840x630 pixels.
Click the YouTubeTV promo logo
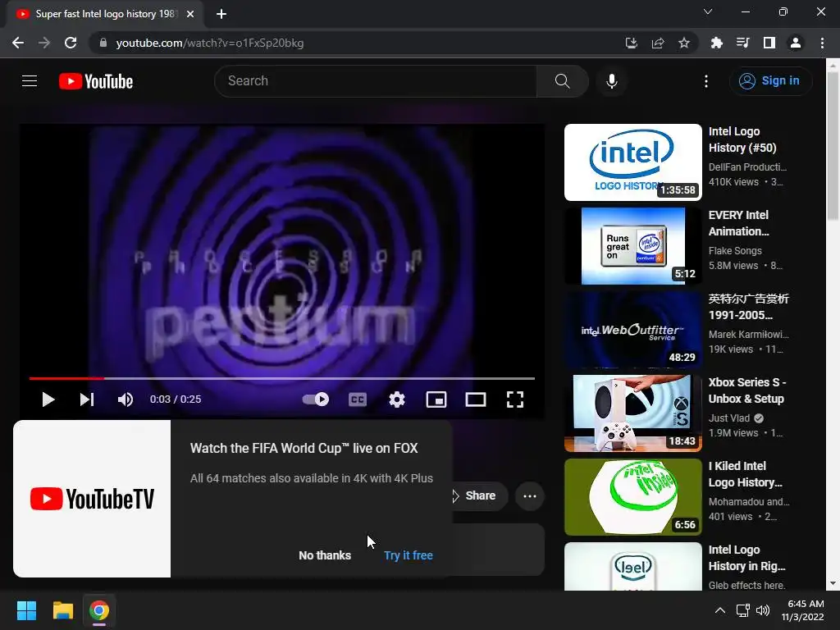click(x=92, y=499)
